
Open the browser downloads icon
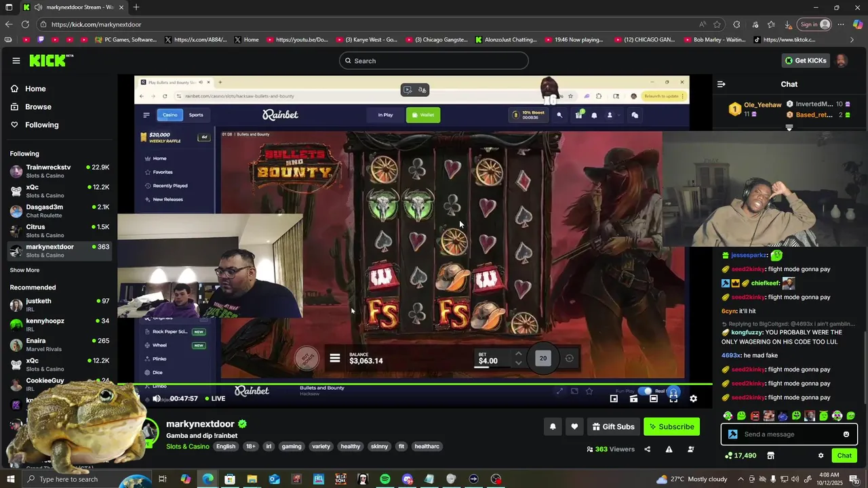[x=788, y=24]
